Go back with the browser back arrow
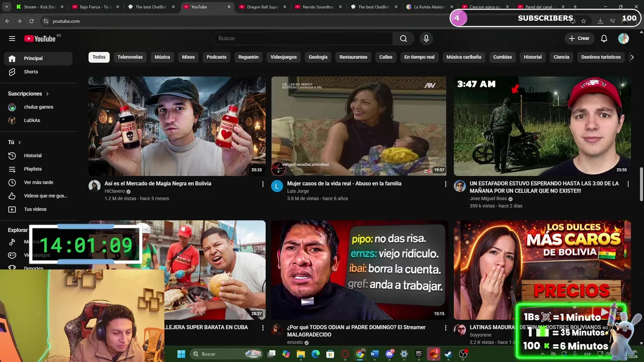This screenshot has width=644, height=362. (x=7, y=21)
